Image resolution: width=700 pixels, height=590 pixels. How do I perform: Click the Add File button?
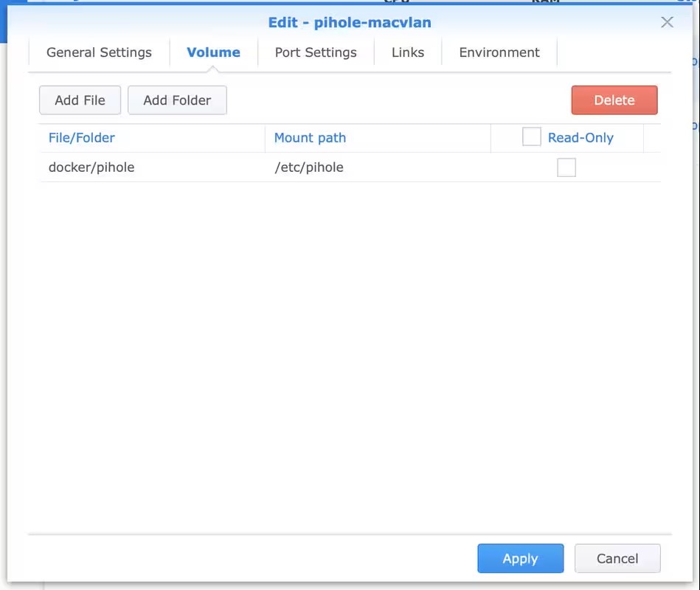(80, 100)
